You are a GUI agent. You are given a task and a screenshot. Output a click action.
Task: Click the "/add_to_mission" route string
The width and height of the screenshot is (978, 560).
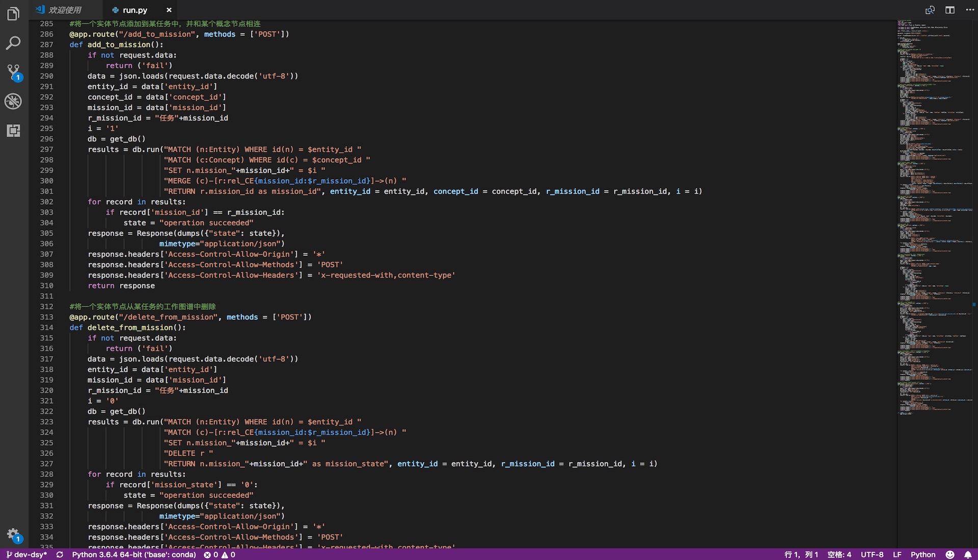coord(157,34)
